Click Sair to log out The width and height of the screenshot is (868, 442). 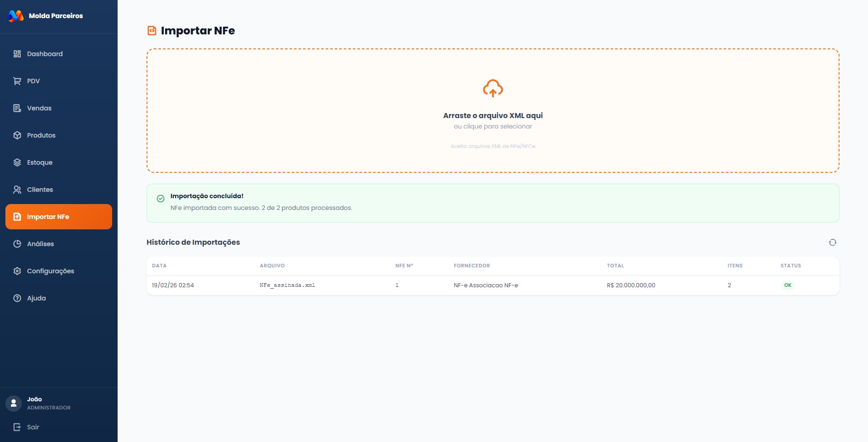33,427
